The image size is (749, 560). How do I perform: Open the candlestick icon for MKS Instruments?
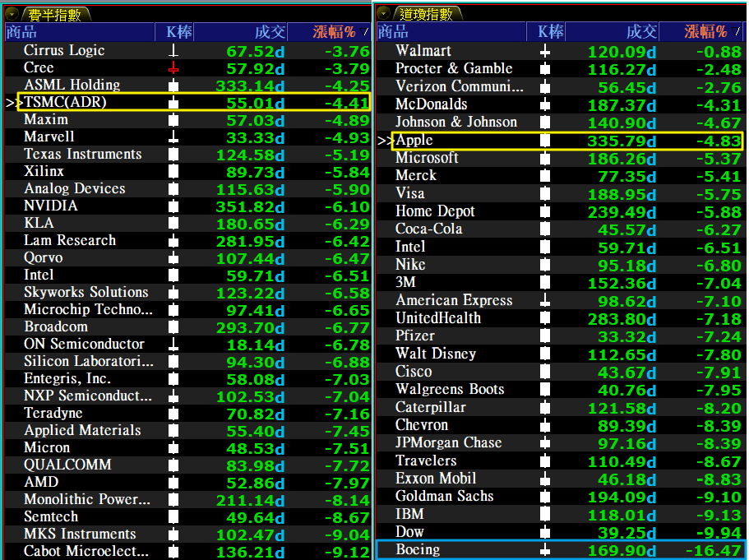click(173, 535)
